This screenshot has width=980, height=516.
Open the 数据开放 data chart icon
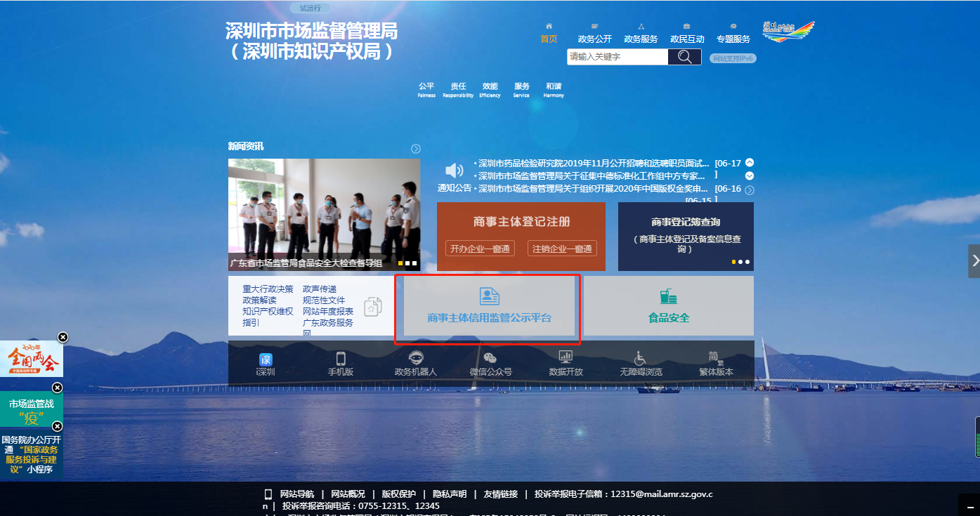pyautogui.click(x=566, y=364)
